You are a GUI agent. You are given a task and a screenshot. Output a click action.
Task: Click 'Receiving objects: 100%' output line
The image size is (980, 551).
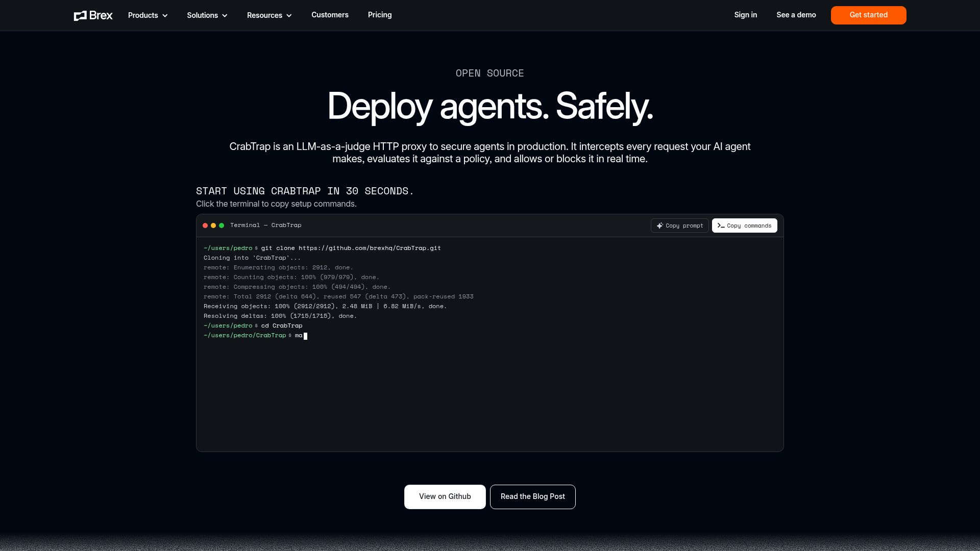pos(325,306)
